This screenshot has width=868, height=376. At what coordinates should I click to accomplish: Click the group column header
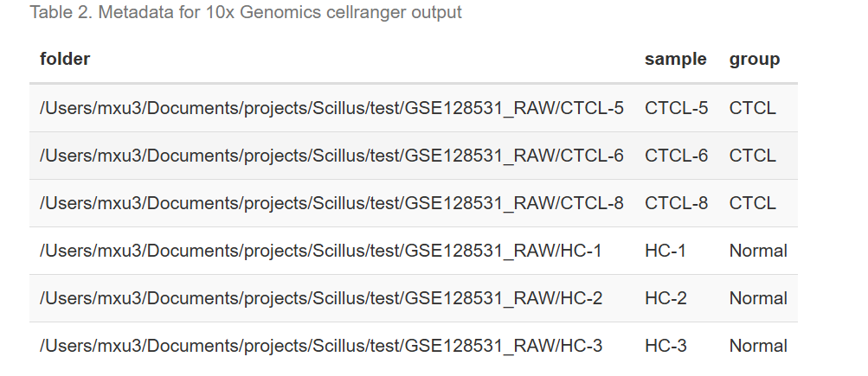pos(755,59)
